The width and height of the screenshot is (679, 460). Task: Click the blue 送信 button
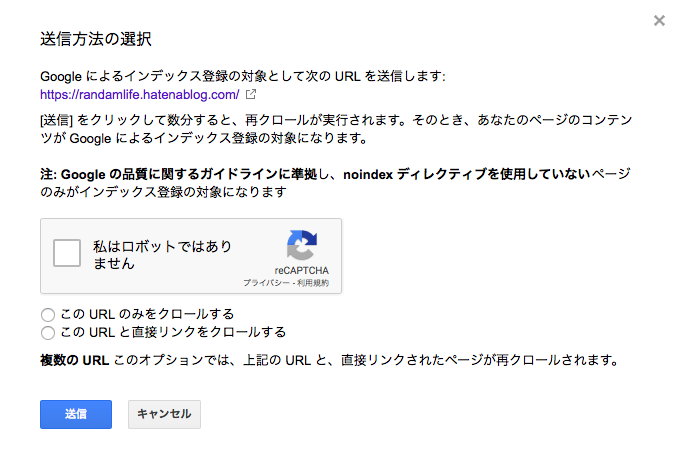pos(76,414)
